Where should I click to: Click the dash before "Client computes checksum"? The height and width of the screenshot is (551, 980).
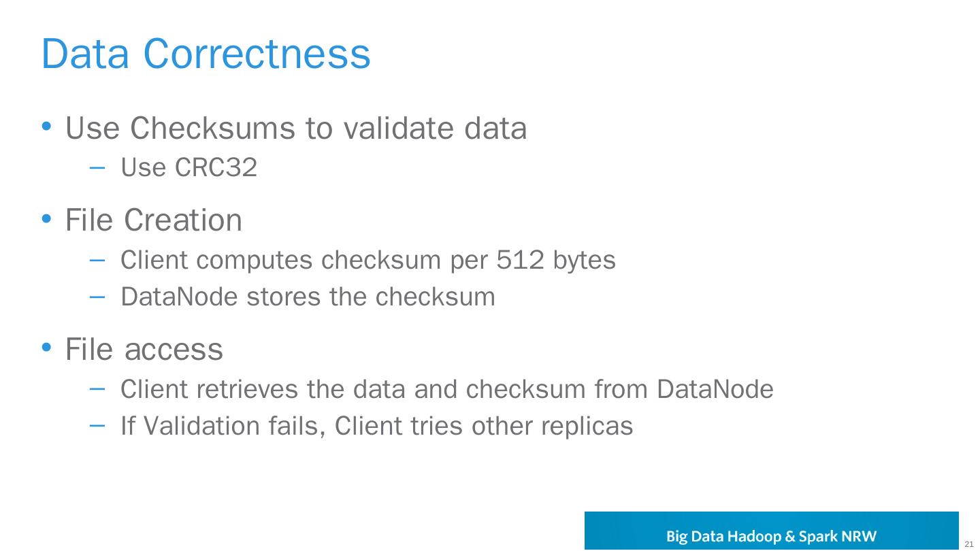click(x=97, y=260)
